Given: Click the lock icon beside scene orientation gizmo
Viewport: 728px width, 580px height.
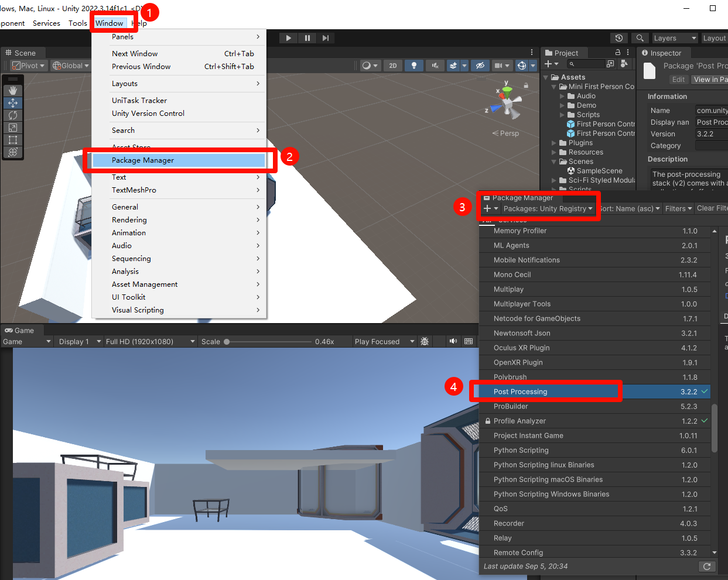Looking at the screenshot, I should pyautogui.click(x=526, y=85).
